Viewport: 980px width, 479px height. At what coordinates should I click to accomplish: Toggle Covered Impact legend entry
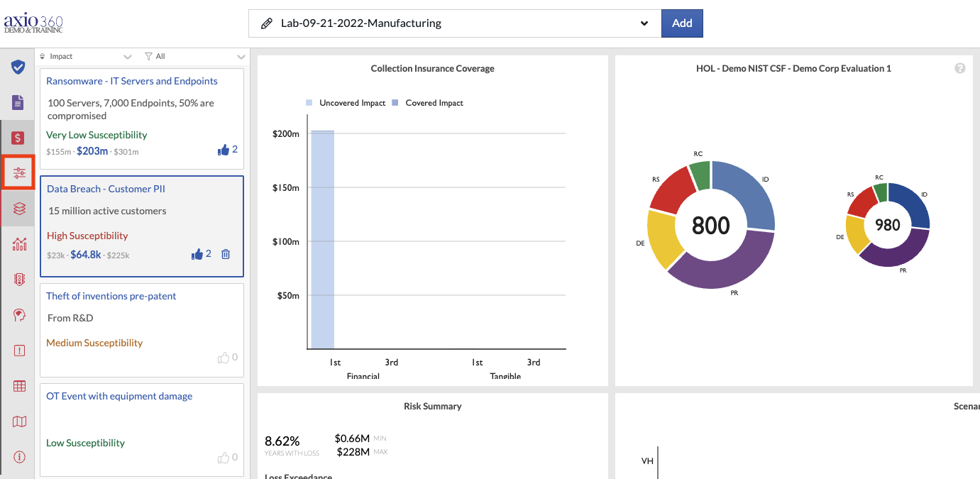[427, 103]
